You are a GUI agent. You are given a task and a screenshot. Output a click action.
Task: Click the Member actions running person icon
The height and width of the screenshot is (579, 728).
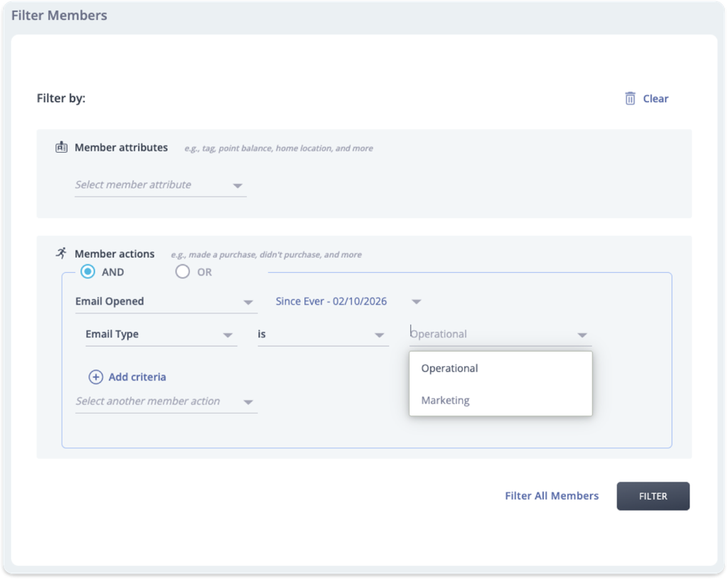tap(61, 254)
